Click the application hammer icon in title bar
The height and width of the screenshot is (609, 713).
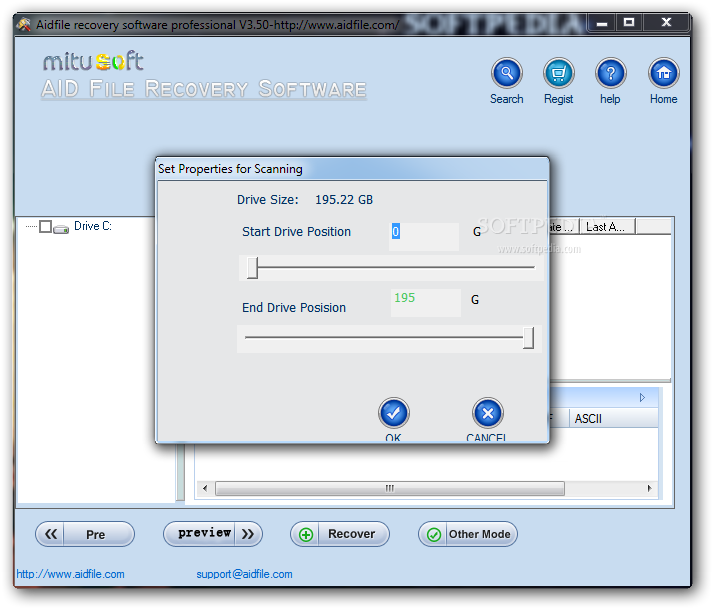(24, 24)
